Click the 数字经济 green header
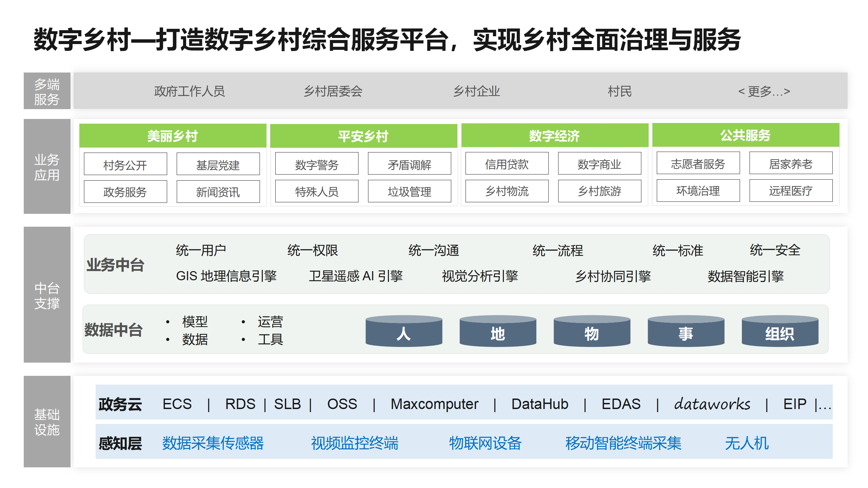868x488 pixels. 554,136
